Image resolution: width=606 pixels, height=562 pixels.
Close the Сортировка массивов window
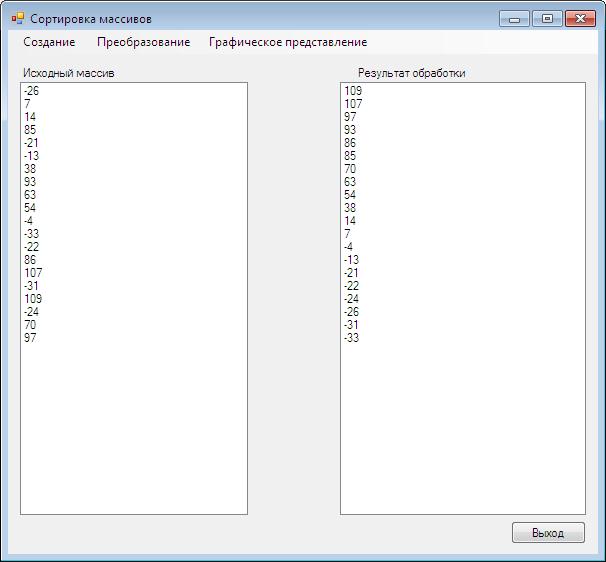coord(580,19)
